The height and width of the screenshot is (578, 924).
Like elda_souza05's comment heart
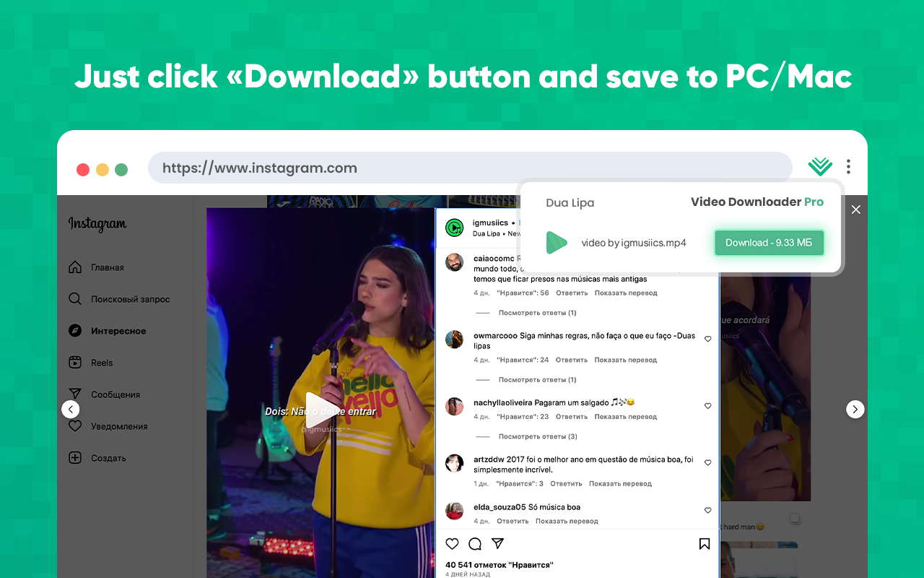tap(707, 510)
